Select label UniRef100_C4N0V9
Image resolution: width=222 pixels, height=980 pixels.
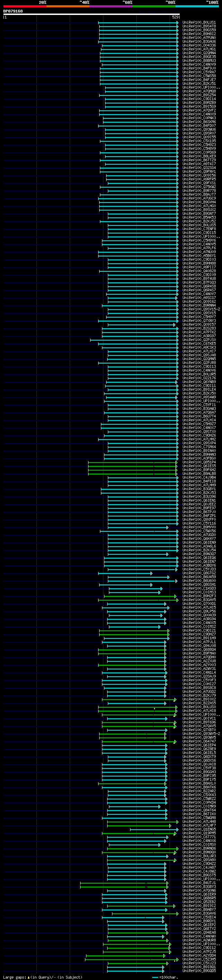click(199, 64)
